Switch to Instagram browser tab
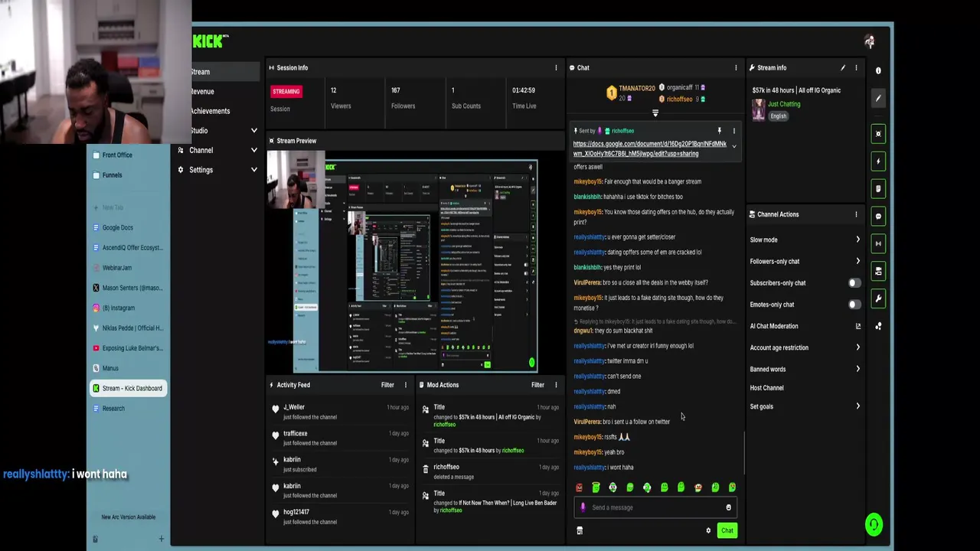 [x=128, y=308]
